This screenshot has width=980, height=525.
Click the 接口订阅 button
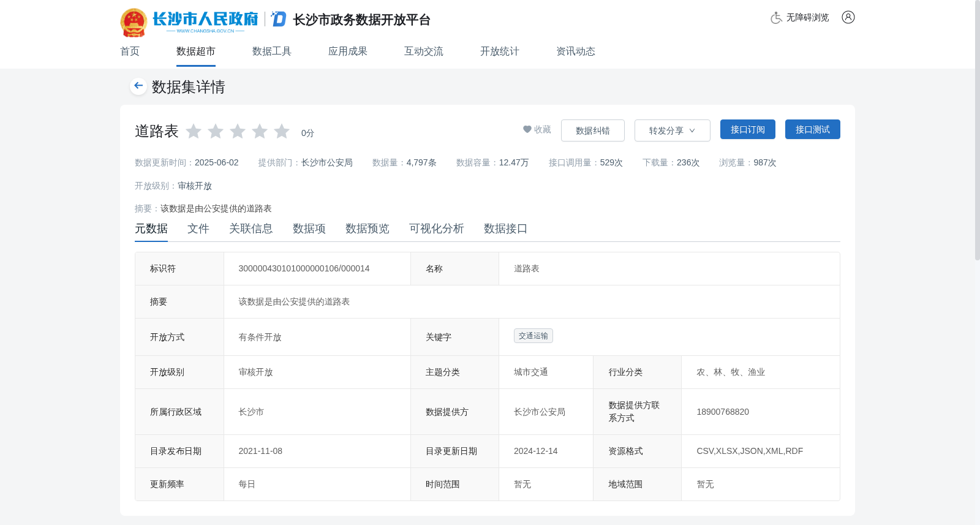coord(748,129)
